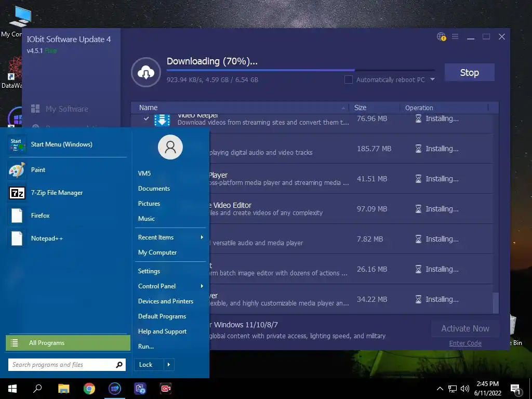Open Documents in start menu

coord(154,188)
